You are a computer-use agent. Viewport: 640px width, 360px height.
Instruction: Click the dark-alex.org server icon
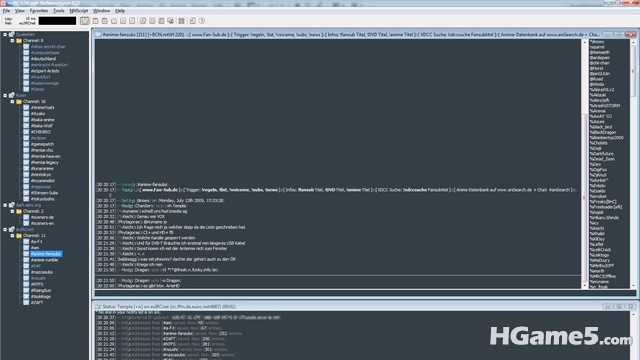[12, 205]
